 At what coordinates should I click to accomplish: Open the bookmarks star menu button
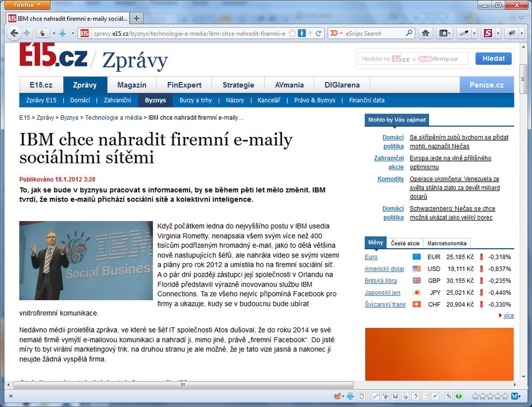pyautogui.click(x=444, y=33)
